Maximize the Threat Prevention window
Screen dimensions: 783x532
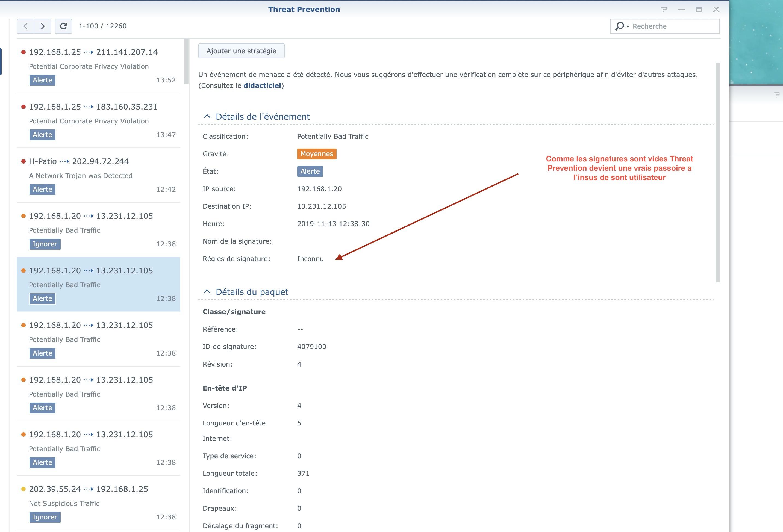coord(699,10)
